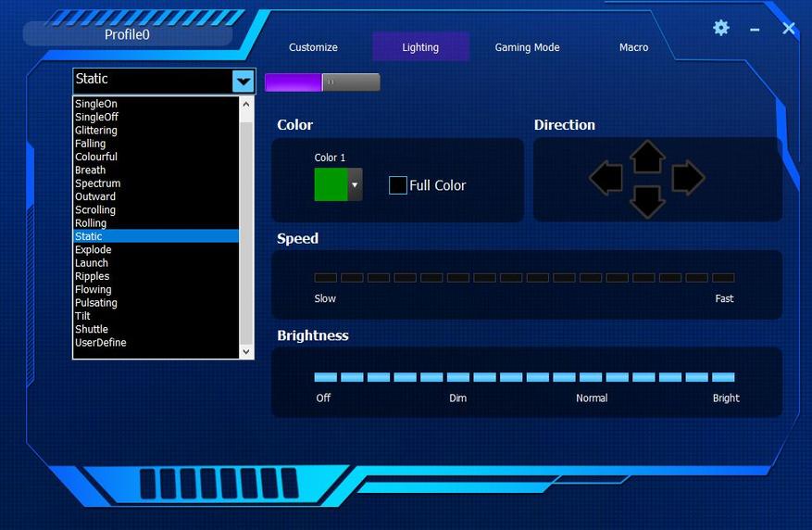812x530 pixels.
Task: Choose the Tilt effect
Action: tap(156, 316)
